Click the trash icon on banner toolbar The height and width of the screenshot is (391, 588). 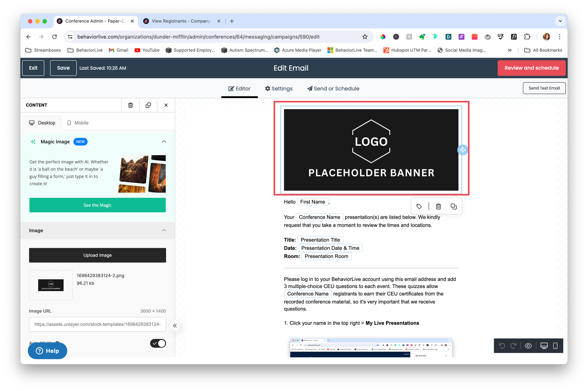click(x=438, y=206)
